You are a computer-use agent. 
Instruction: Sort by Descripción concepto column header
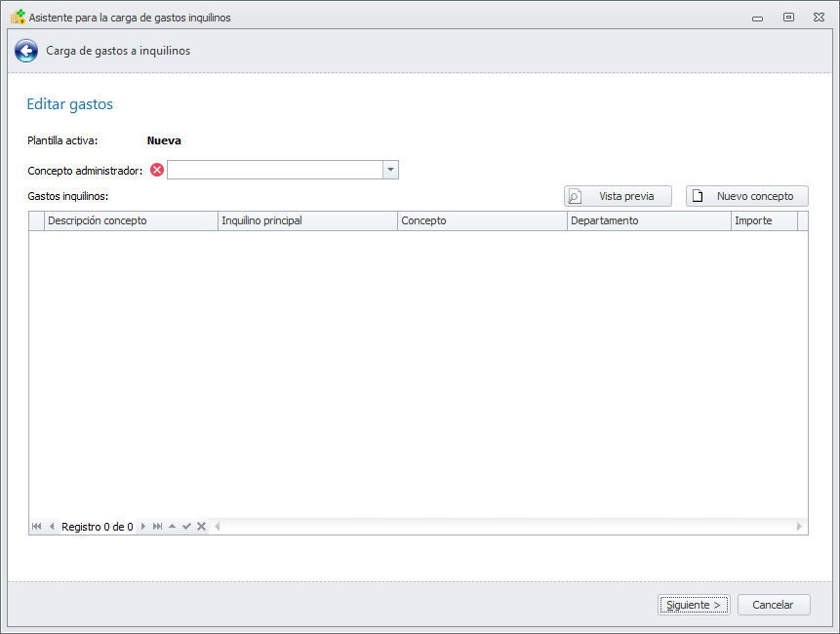pos(131,220)
